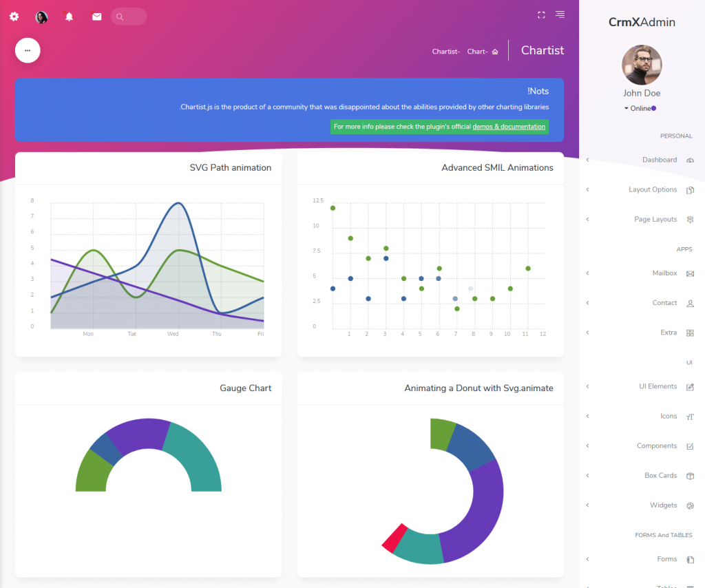Viewport: 705px width, 588px height.
Task: Expand Box Cards chevron
Action: click(x=588, y=476)
